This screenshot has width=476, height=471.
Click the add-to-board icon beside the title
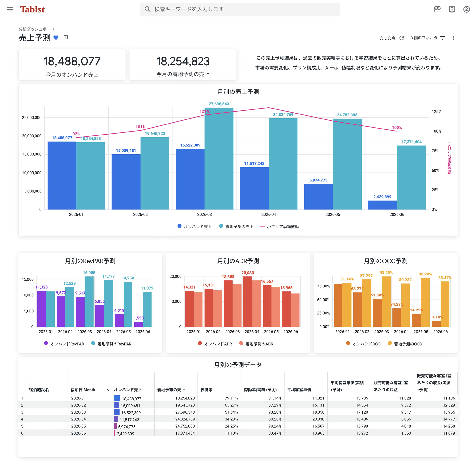(x=65, y=38)
